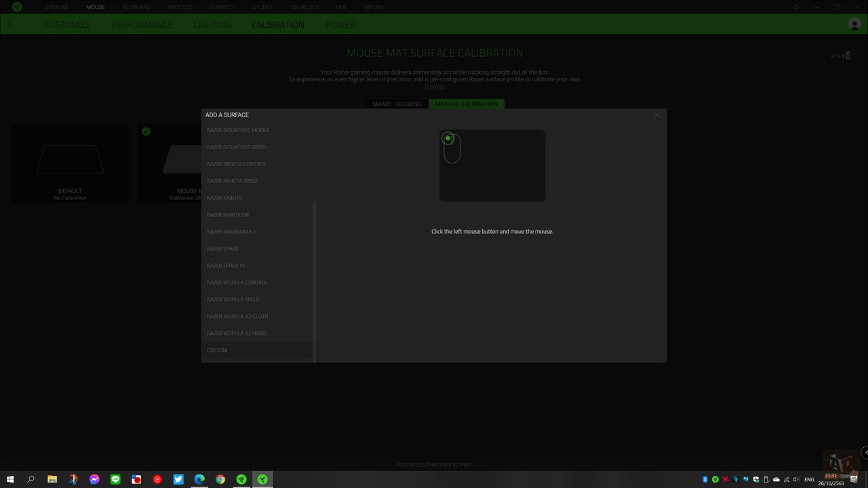The height and width of the screenshot is (488, 868).
Task: Select the SMART TRACKING mode button
Action: [x=397, y=104]
